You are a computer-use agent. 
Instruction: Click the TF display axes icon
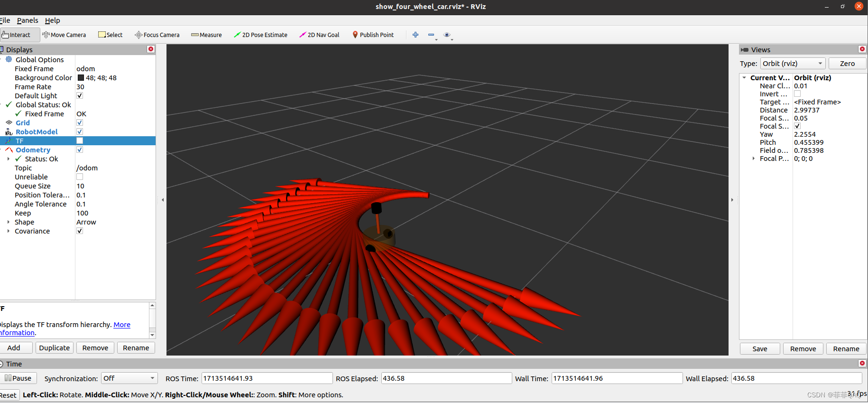[9, 141]
